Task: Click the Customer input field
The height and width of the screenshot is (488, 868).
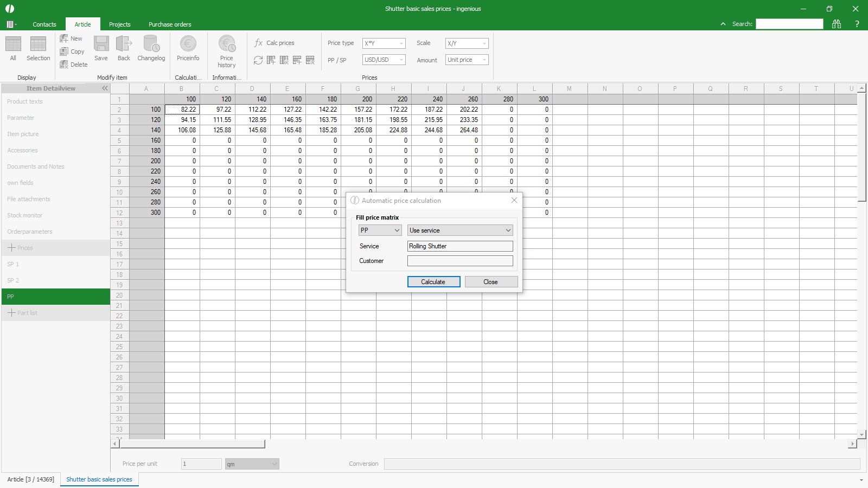Action: pos(459,261)
